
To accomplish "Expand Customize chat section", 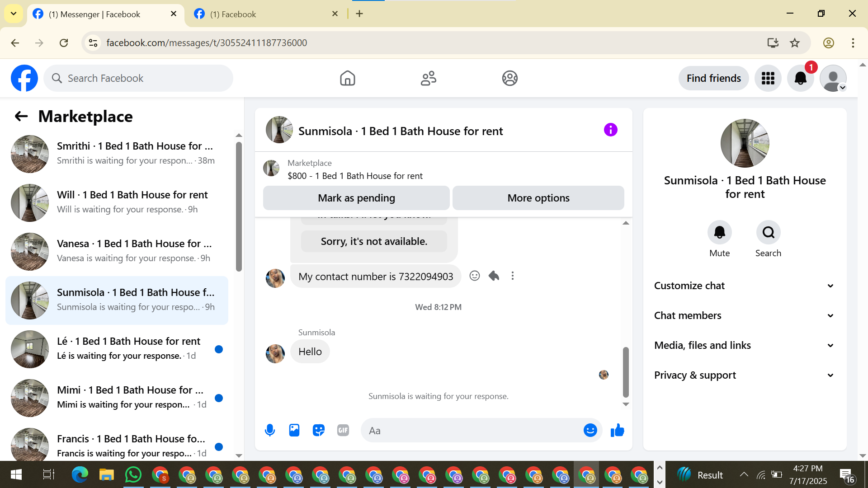I will click(744, 286).
